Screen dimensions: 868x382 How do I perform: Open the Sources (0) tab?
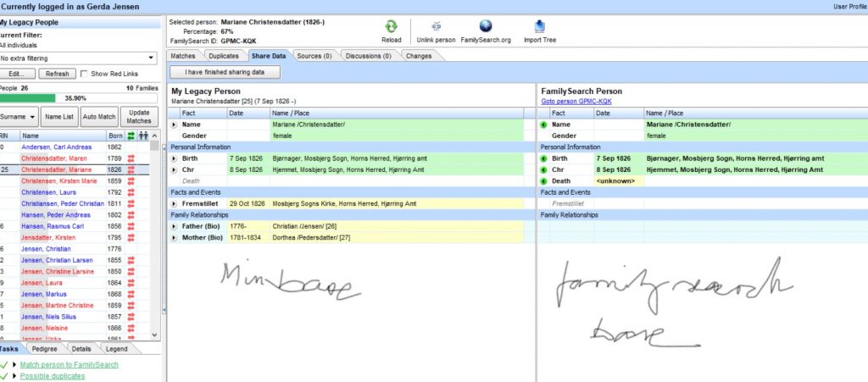click(x=314, y=56)
